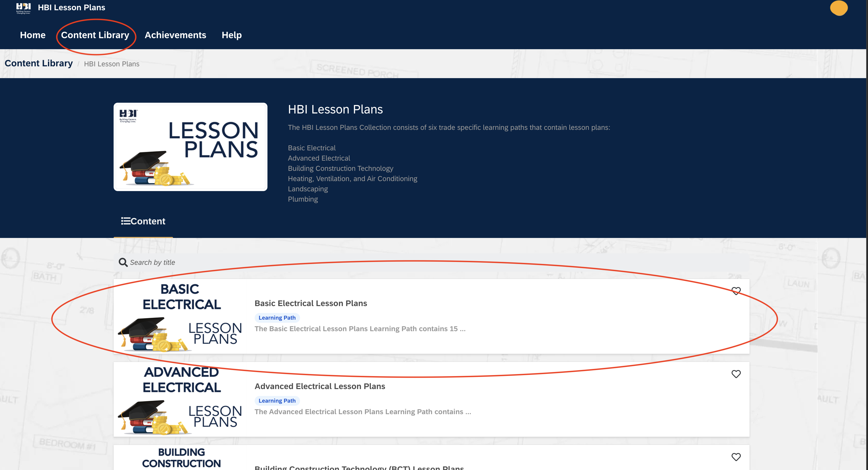Click the search magnifier icon
Screen dimensions: 868x470
pos(123,262)
